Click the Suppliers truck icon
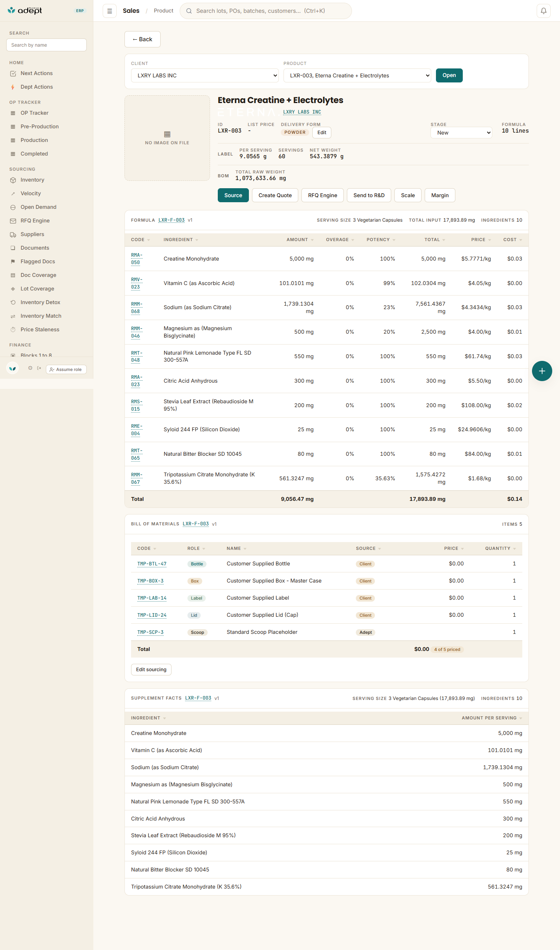560x950 pixels. pyautogui.click(x=13, y=234)
